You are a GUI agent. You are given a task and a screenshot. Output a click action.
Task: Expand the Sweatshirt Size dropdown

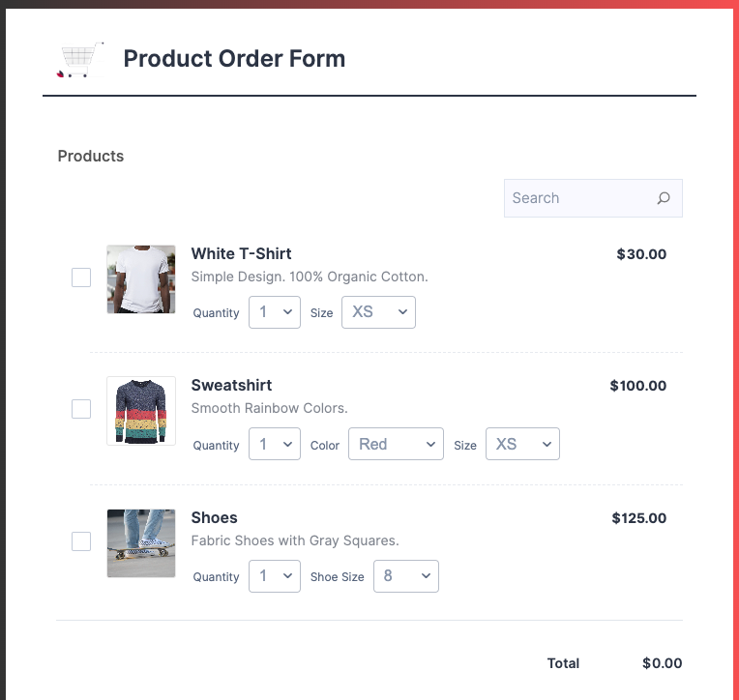click(x=522, y=444)
